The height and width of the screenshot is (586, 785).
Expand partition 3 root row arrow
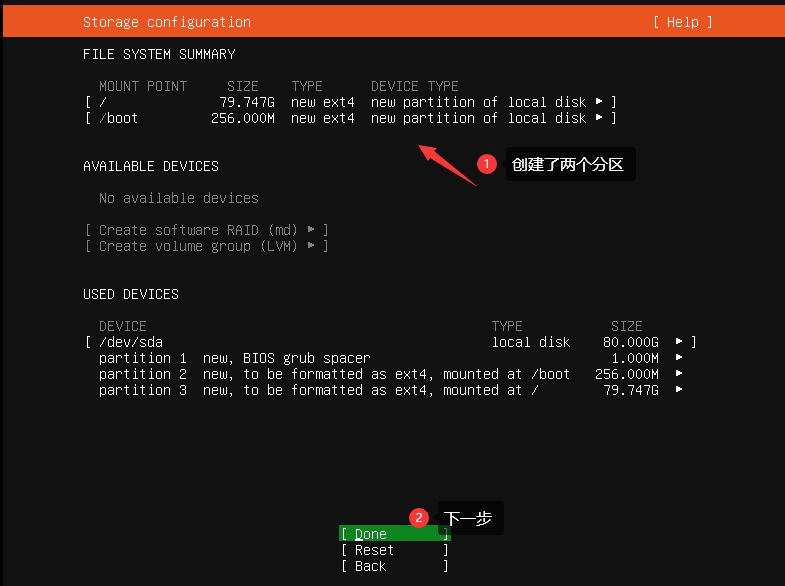click(679, 389)
